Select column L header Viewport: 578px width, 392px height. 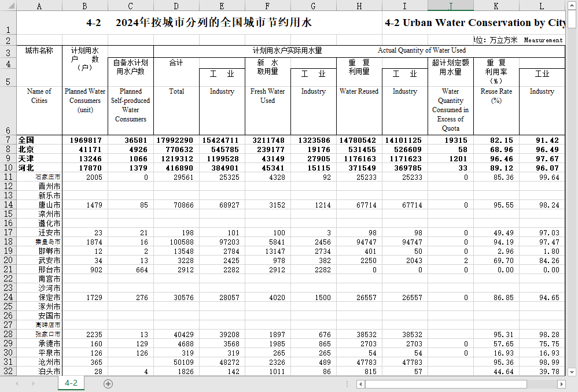coord(542,6)
